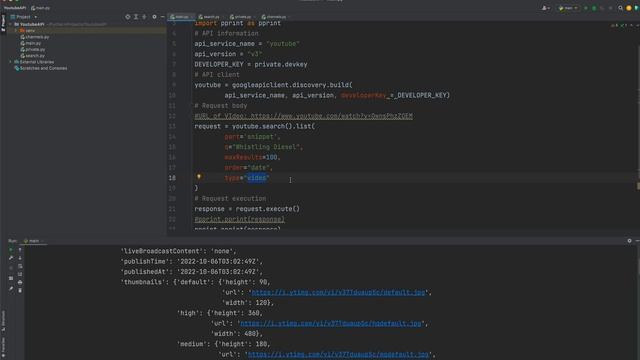Click the wrench modify run configuration icon

(x=11, y=258)
